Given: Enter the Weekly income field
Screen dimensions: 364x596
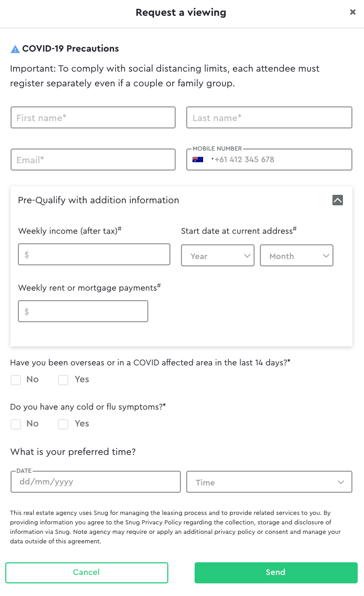Looking at the screenshot, I should click(x=94, y=254).
